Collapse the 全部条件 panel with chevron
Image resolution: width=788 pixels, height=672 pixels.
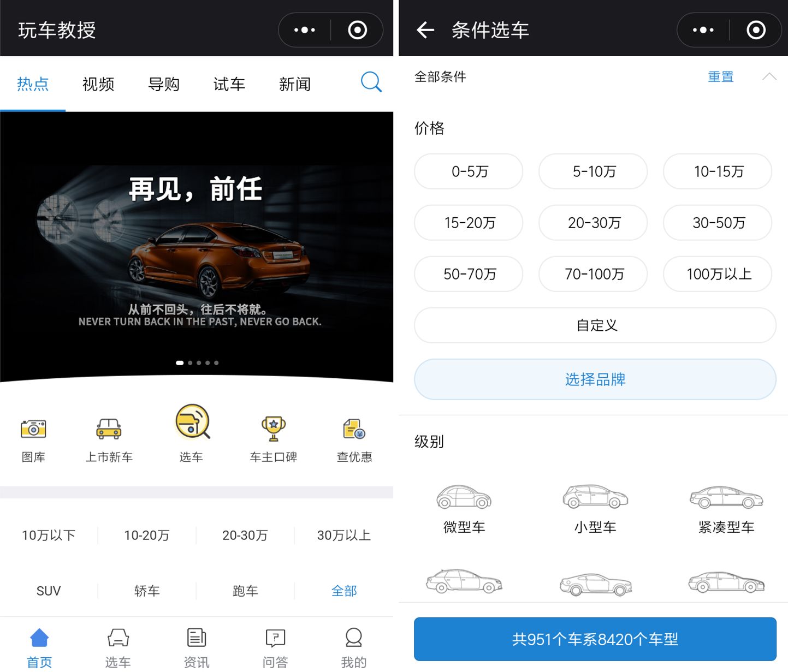point(769,76)
